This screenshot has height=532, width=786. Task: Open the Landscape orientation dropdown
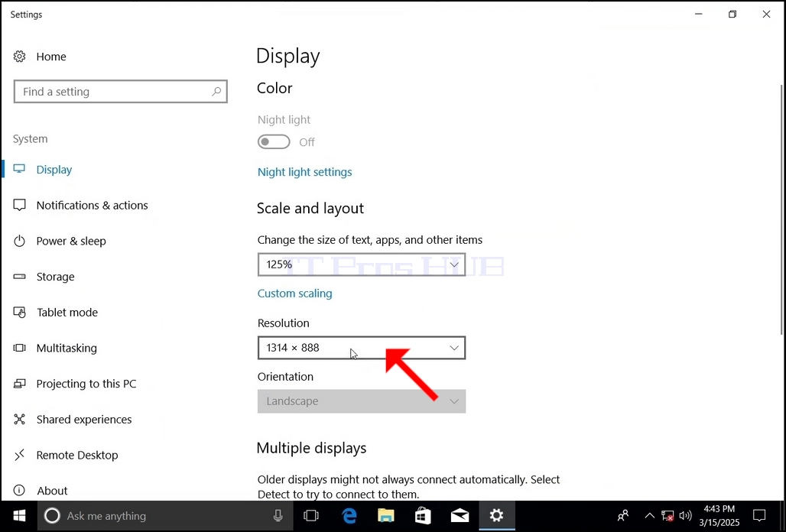[362, 401]
